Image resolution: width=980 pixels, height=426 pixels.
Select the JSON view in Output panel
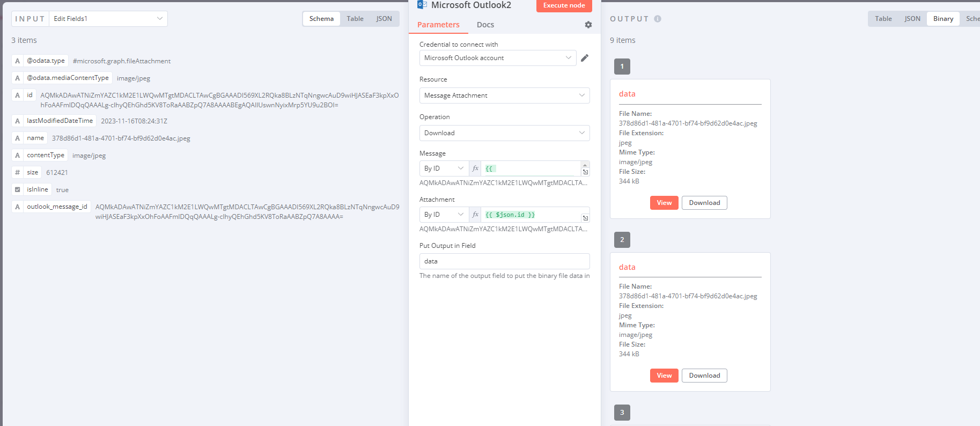[912, 19]
